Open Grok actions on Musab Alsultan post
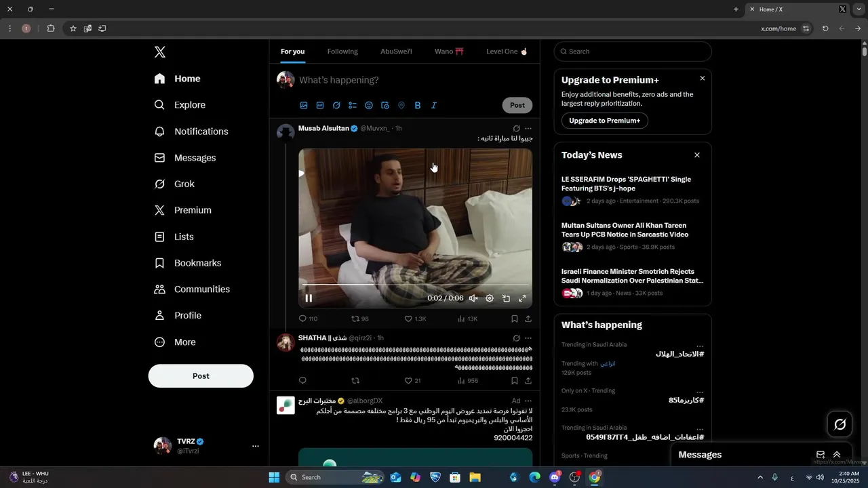 (x=516, y=128)
